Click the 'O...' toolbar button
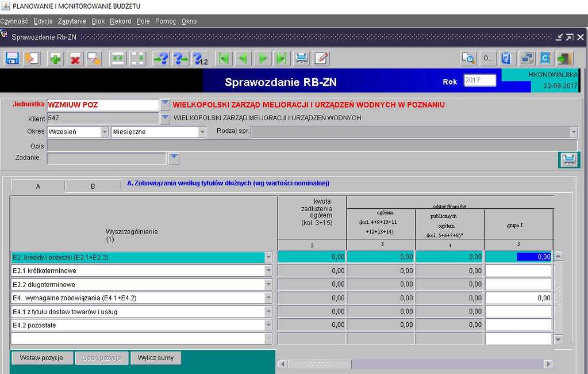The width and height of the screenshot is (588, 374). click(488, 59)
